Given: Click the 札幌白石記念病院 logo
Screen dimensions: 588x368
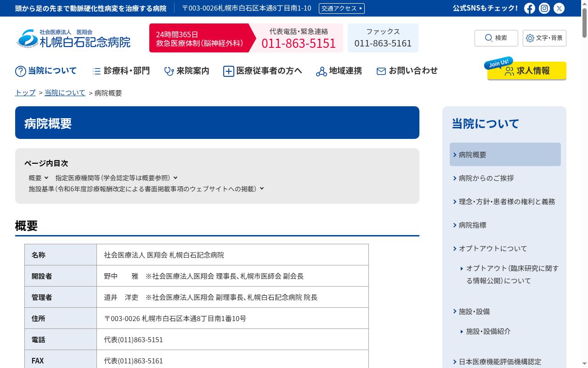Looking at the screenshot, I should (x=74, y=38).
